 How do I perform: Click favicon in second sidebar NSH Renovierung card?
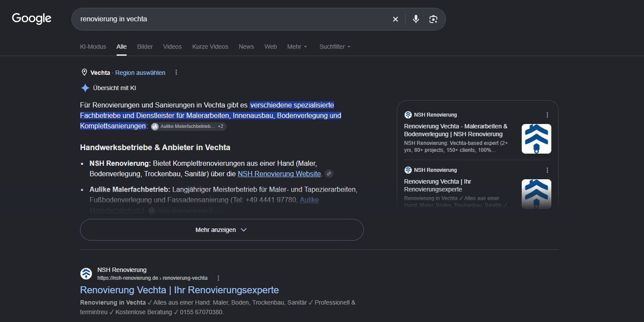click(408, 170)
